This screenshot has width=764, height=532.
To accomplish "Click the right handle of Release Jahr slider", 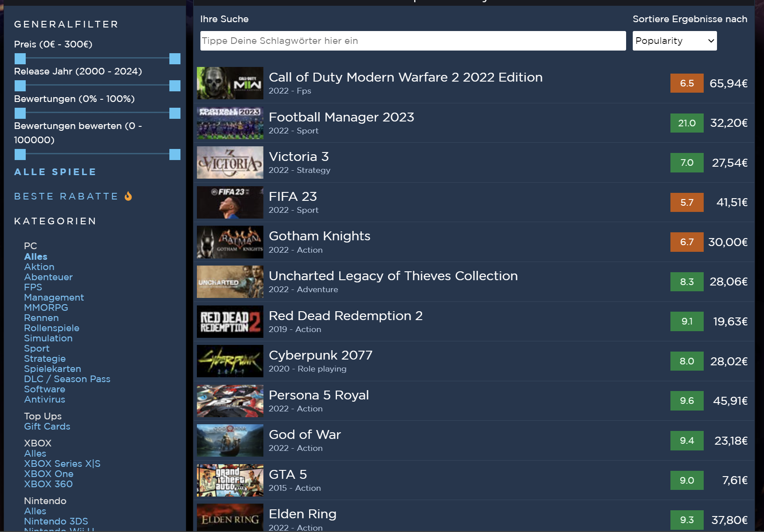I will tap(175, 86).
